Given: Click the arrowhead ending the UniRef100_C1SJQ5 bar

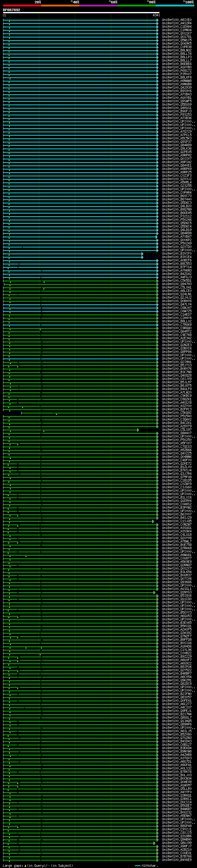Looking at the screenshot, I should point(153,521).
